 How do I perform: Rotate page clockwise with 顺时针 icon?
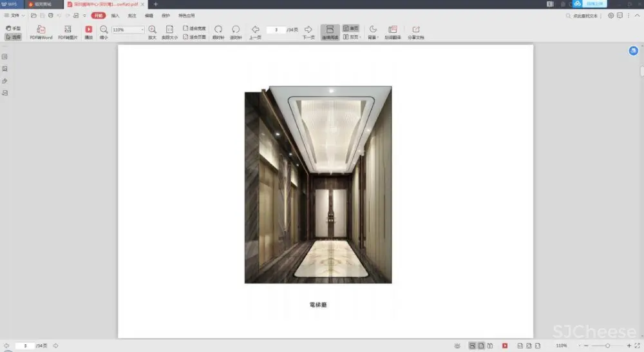coord(218,30)
